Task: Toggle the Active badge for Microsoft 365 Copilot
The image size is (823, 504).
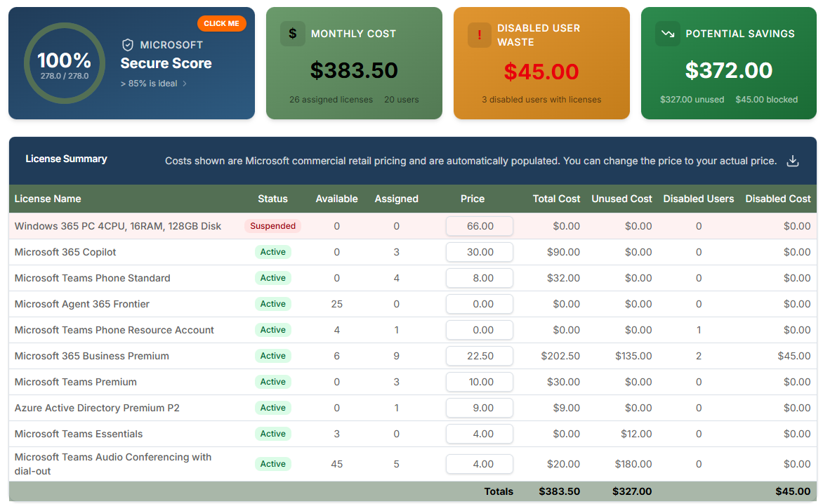Action: pos(273,252)
